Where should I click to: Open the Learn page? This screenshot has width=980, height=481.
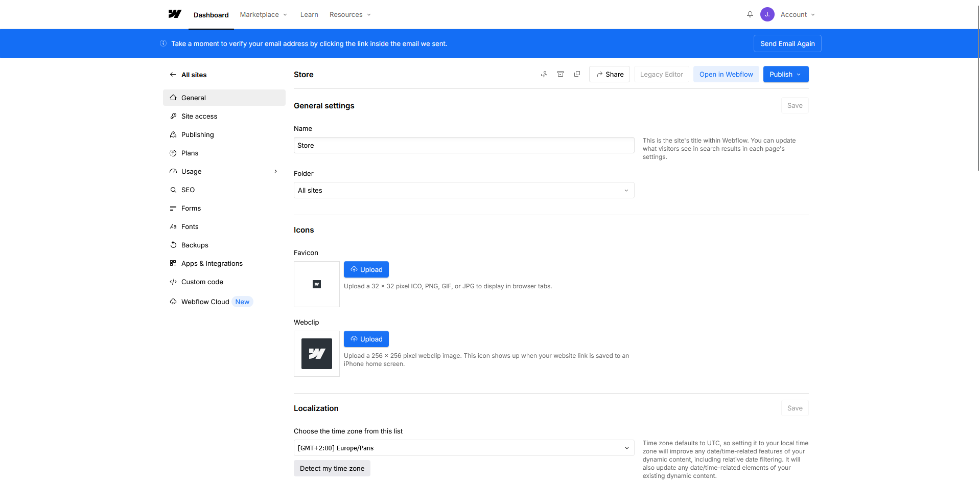point(309,14)
